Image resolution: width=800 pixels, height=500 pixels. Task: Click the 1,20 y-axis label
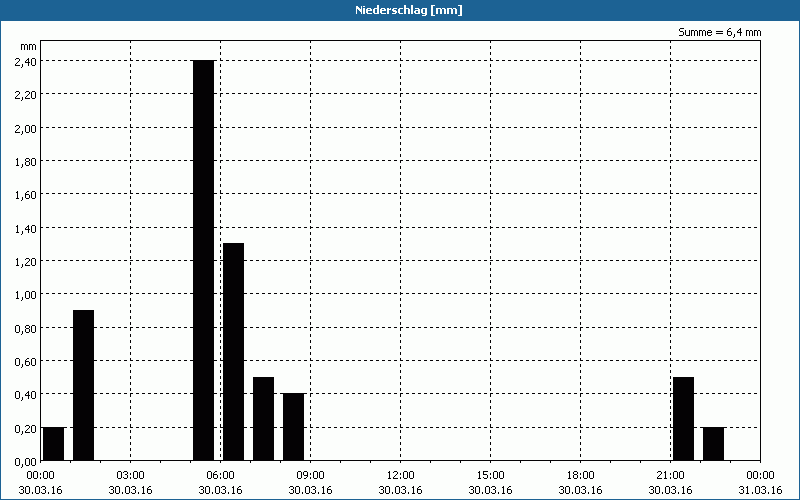tap(26, 261)
